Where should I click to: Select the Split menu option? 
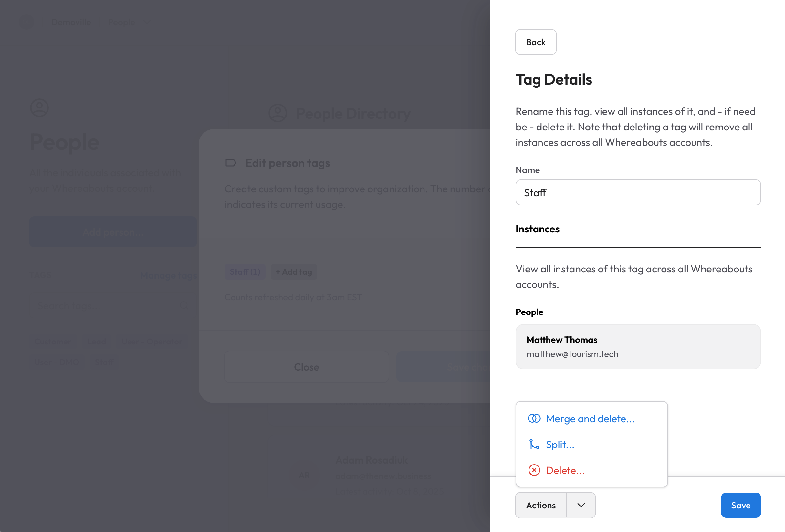pyautogui.click(x=560, y=445)
